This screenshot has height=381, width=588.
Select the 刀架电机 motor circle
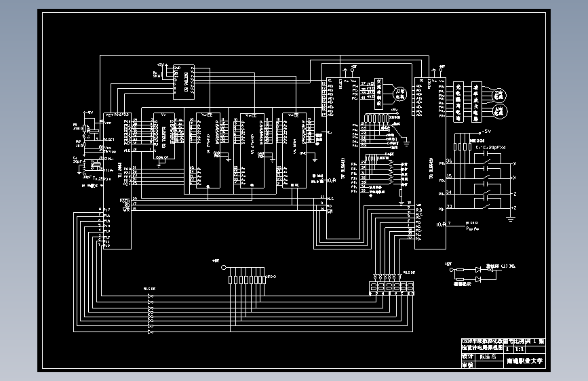tap(399, 94)
